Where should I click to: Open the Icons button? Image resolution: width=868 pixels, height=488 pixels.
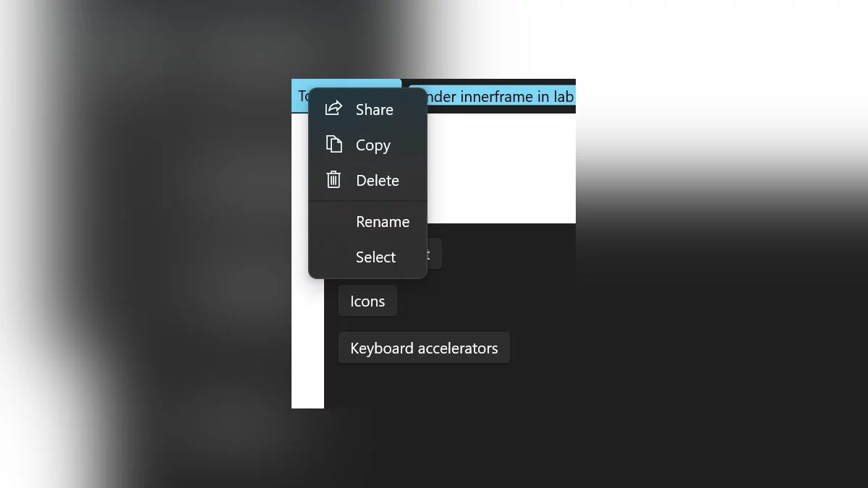tap(367, 301)
